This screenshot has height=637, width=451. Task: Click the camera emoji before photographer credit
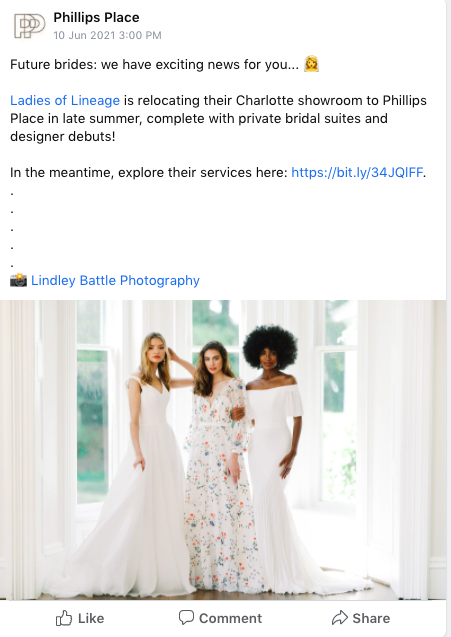click(18, 280)
